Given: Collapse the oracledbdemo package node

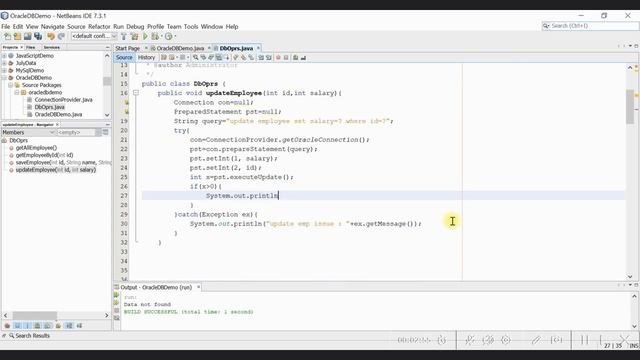Looking at the screenshot, I should (17, 92).
